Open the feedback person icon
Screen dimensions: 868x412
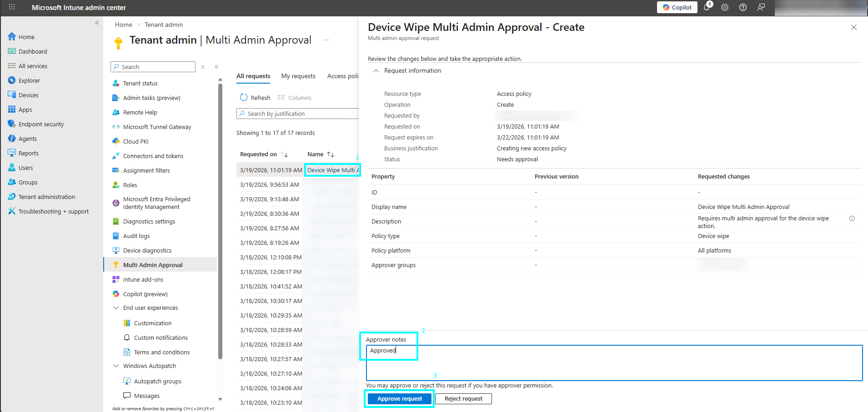pos(761,7)
